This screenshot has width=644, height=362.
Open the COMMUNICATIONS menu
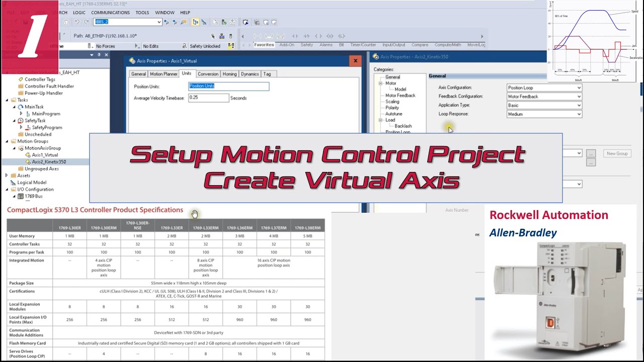pyautogui.click(x=110, y=13)
